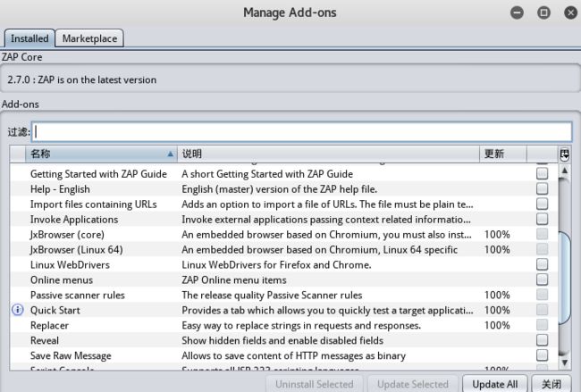
Task: Select the Quick Start add-on name
Action: point(55,310)
